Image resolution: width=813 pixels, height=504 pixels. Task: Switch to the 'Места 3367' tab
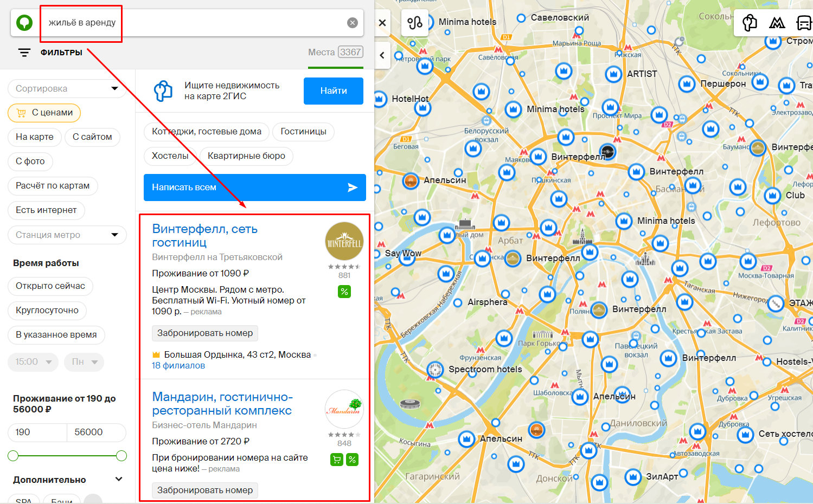(x=336, y=53)
